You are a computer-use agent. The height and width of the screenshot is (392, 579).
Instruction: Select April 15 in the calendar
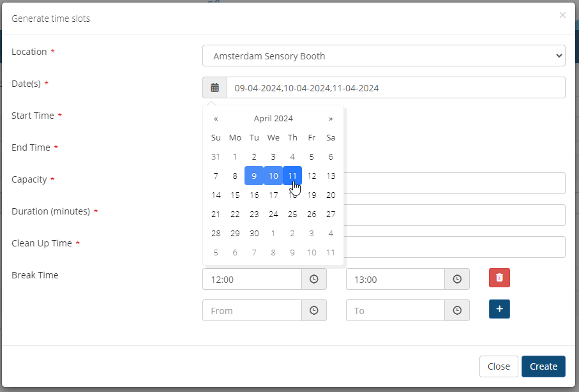coord(235,195)
